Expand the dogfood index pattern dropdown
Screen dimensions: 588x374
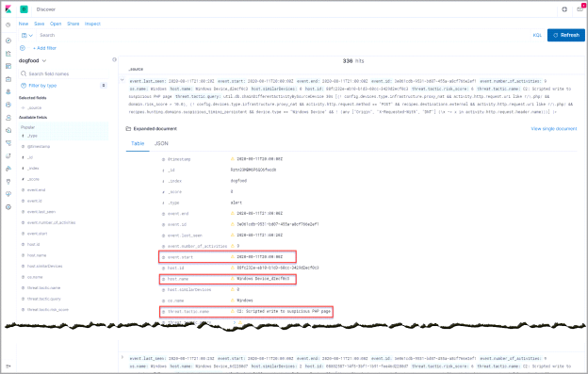(32, 60)
